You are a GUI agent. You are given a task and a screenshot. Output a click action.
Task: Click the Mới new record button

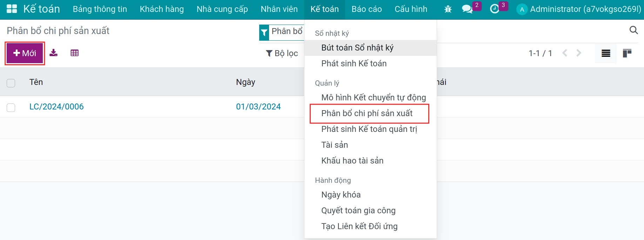[25, 53]
